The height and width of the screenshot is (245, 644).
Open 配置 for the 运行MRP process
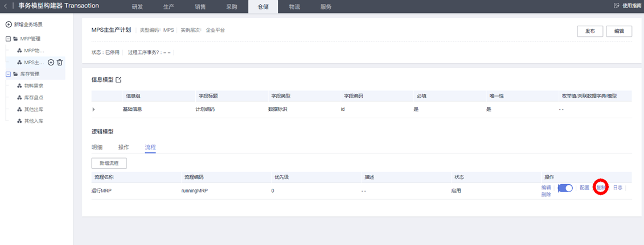click(584, 188)
